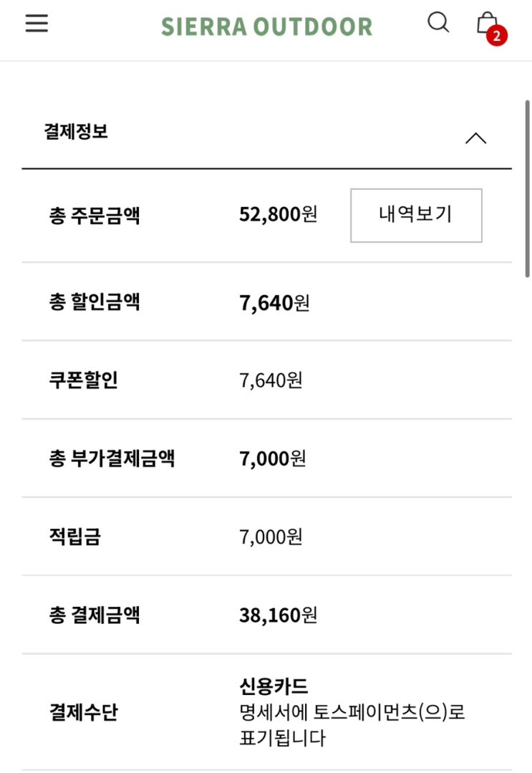Select the 총 결제금액 38,160원 value

278,615
